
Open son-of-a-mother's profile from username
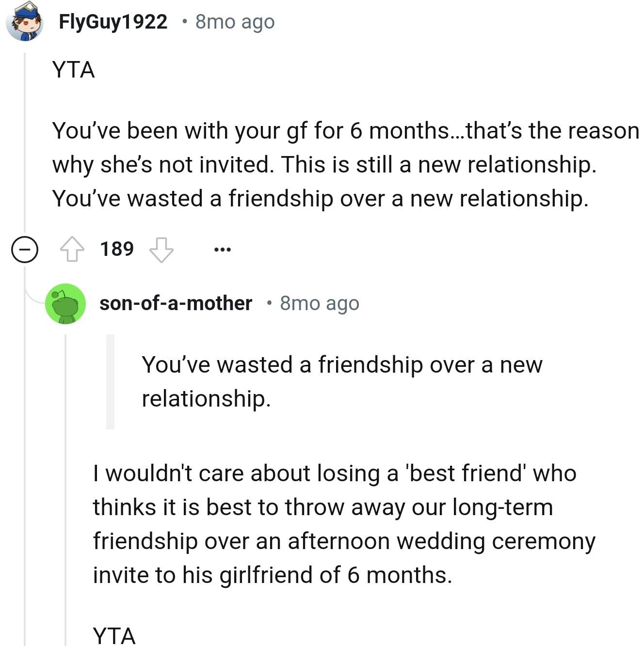click(176, 303)
